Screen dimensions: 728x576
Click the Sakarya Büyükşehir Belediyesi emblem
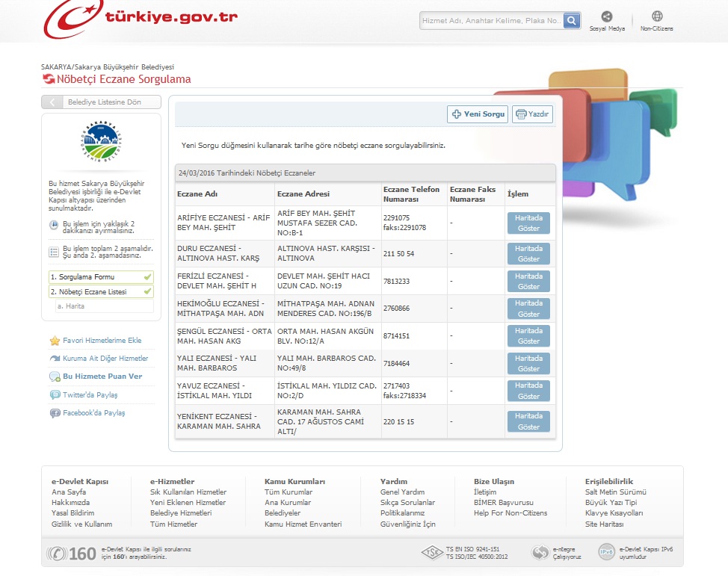101,140
